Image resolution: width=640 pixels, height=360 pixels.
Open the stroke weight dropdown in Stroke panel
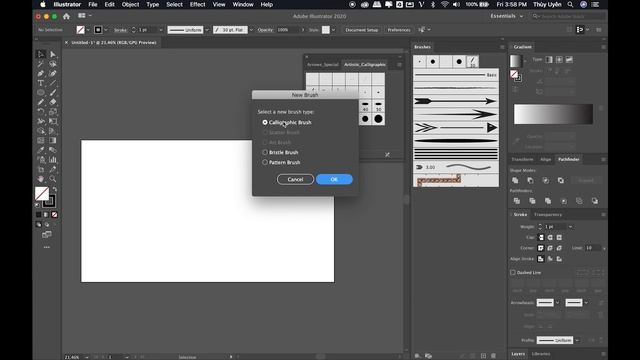point(570,227)
